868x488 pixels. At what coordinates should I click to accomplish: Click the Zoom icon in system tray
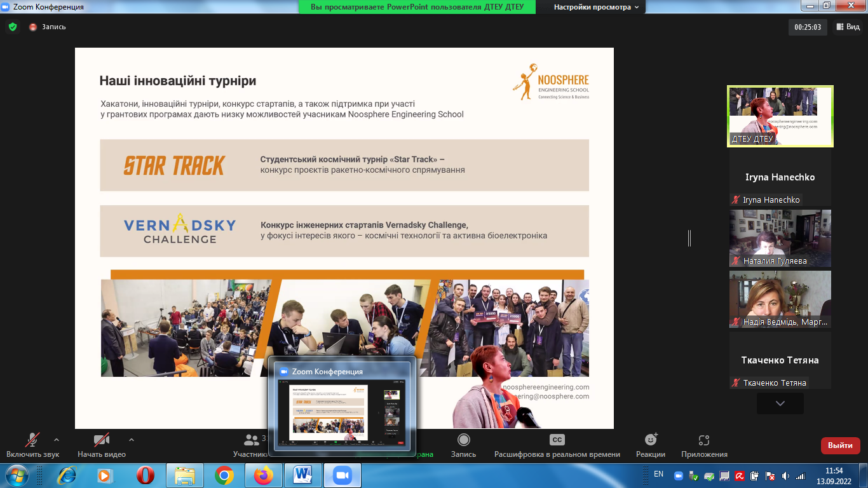tap(678, 475)
